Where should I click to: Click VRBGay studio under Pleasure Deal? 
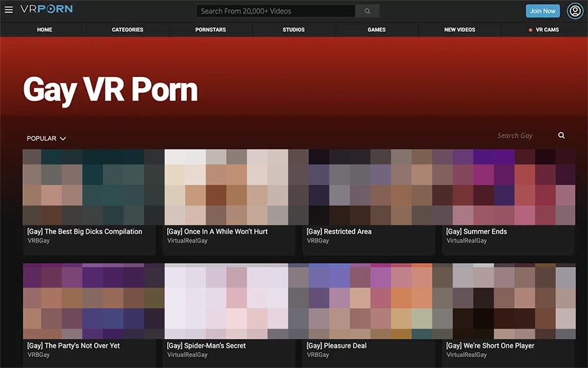318,355
